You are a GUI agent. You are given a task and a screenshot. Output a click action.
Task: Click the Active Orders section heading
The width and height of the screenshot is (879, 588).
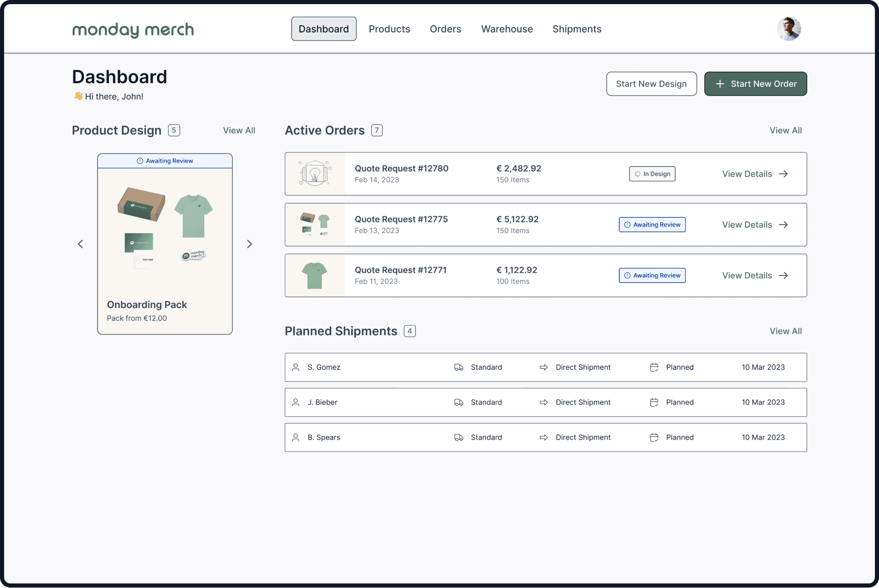pos(324,130)
